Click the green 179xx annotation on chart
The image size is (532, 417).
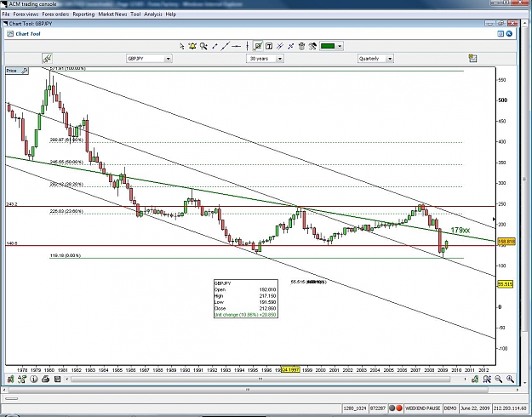[460, 230]
